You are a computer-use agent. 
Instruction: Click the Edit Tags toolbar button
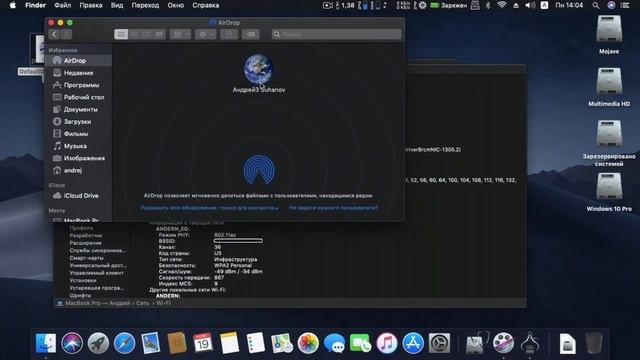[251, 34]
